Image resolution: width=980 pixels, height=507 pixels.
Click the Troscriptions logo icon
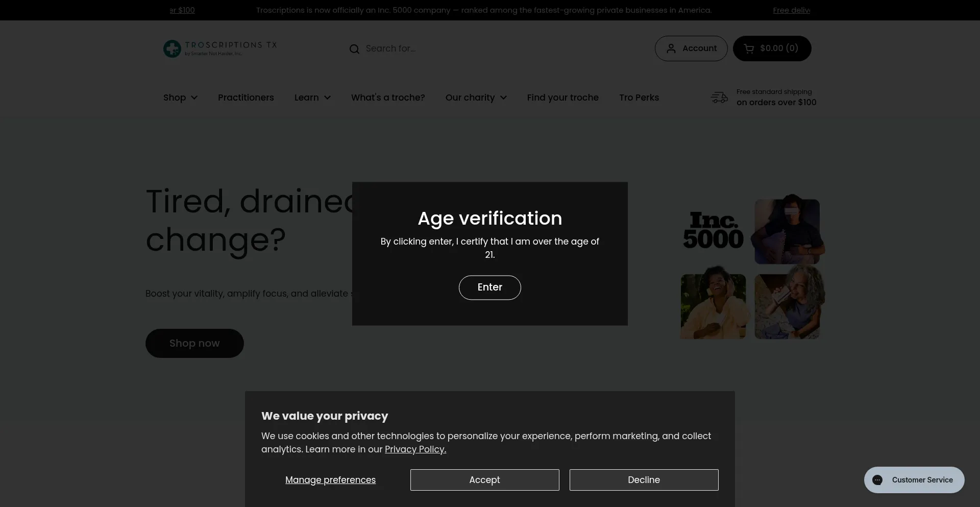click(172, 49)
